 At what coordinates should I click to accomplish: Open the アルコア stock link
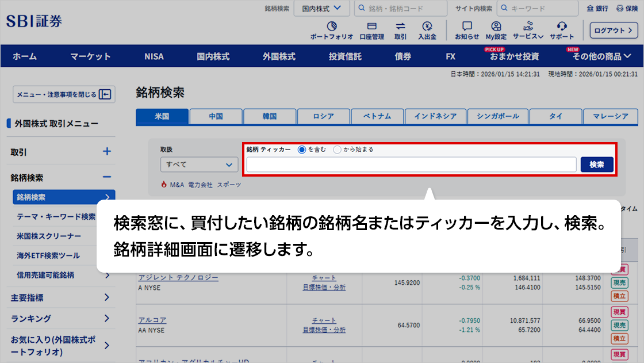click(151, 320)
